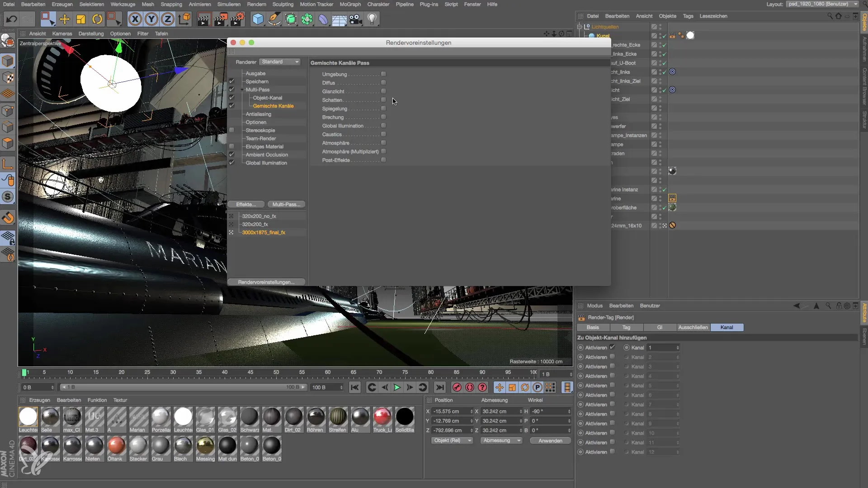Toggle the Y axis lock icon

pos(151,19)
